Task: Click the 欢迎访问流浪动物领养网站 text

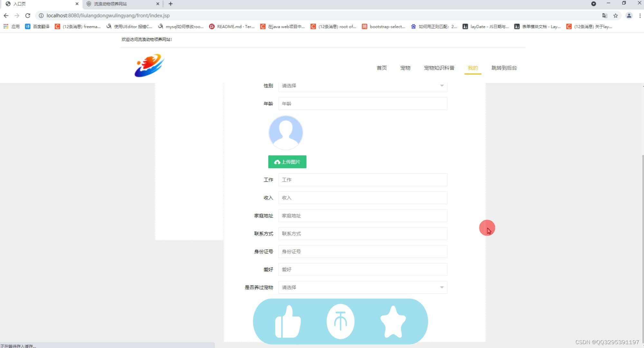Action: 147,40
